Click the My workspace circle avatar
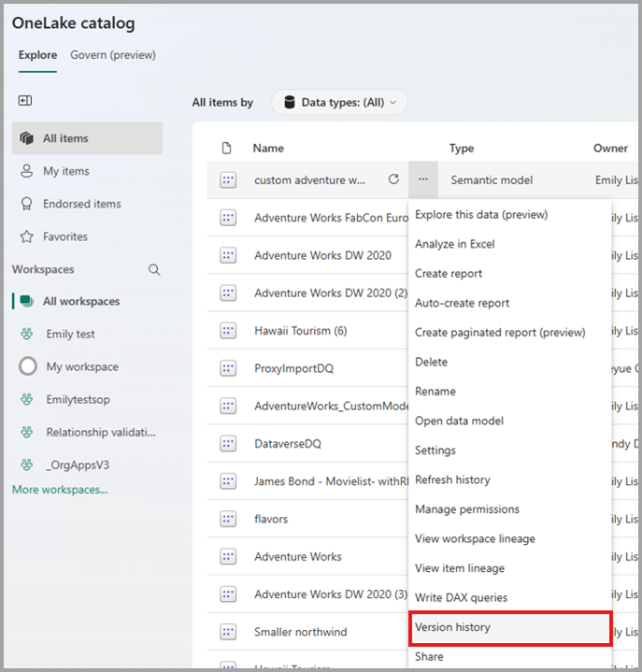Viewport: 642px width, 672px height. point(28,366)
